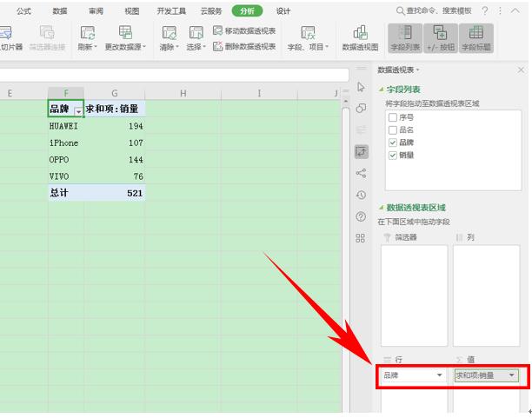Select column H header
This screenshot has width=532, height=418.
tap(183, 93)
